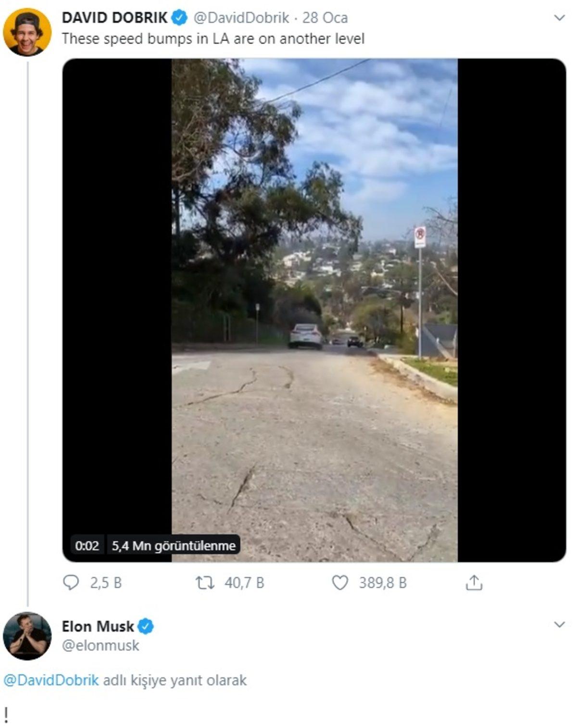The image size is (577, 728).
Task: Select the Elon Musk display name
Action: (98, 627)
